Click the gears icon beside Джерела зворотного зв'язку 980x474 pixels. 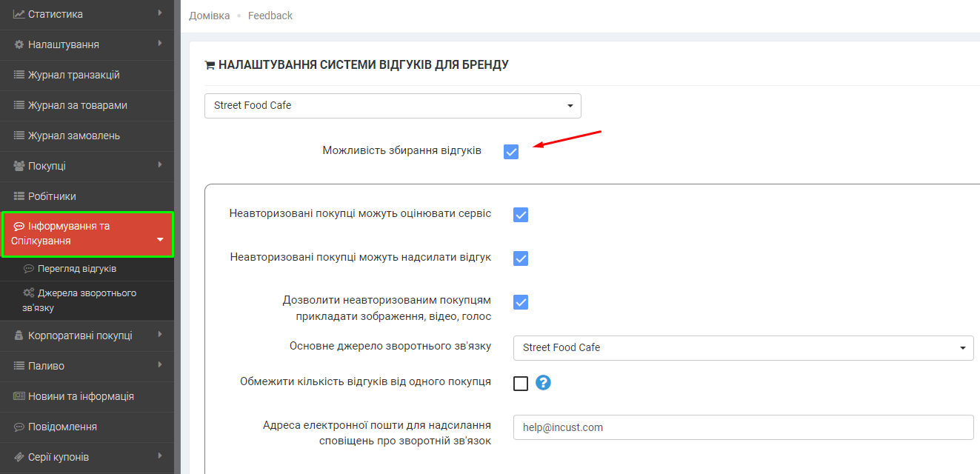pos(29,293)
